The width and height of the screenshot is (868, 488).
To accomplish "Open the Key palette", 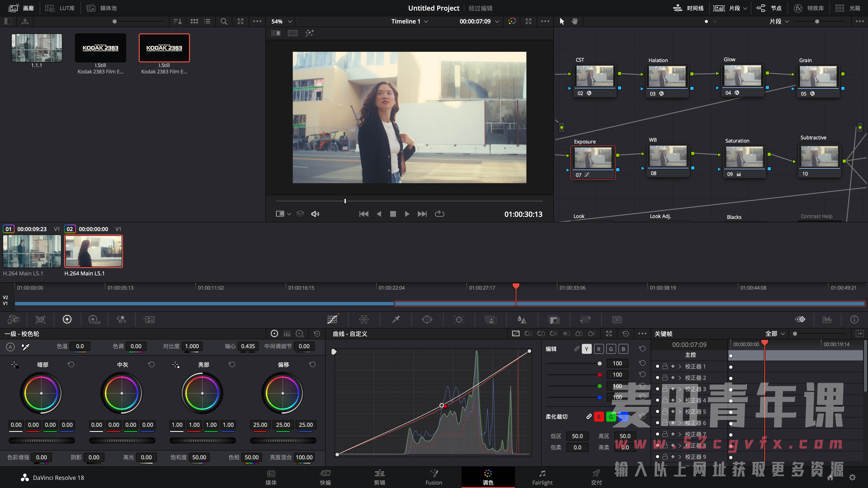I will [x=553, y=319].
